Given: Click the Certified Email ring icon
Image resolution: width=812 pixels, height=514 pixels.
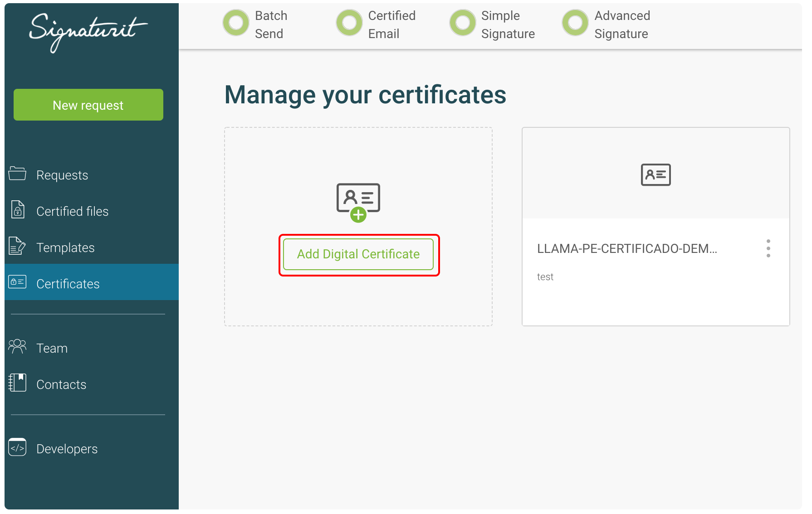Looking at the screenshot, I should coord(349,23).
